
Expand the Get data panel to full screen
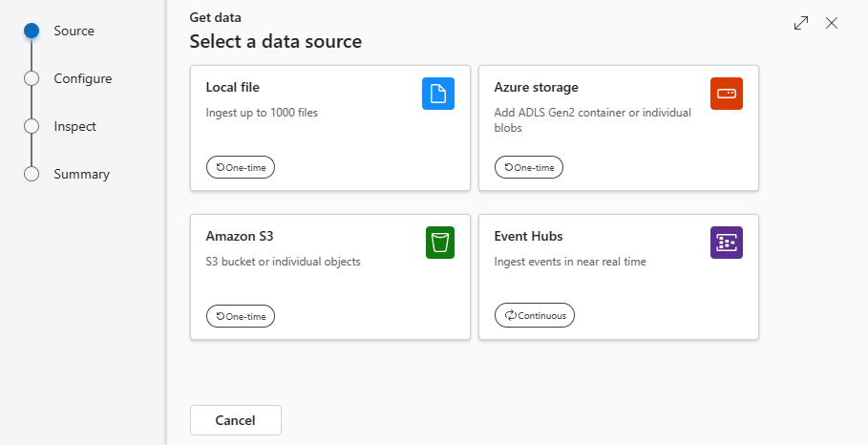point(801,24)
